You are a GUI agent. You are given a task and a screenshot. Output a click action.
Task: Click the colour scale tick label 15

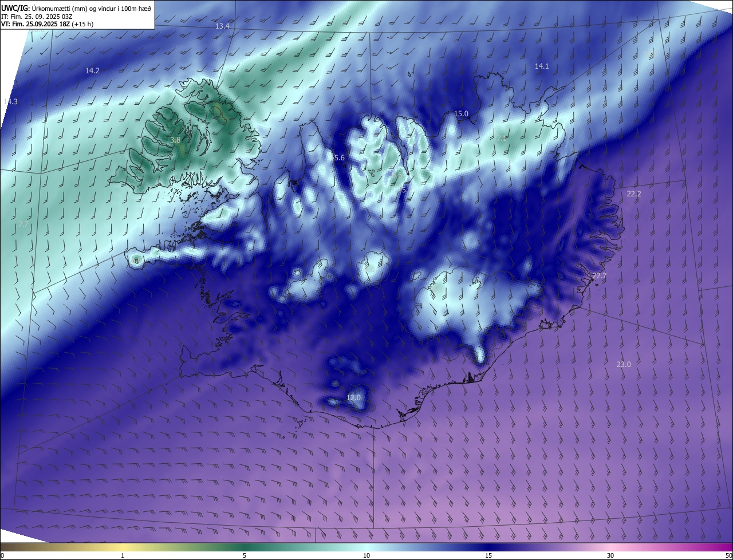coord(488,555)
